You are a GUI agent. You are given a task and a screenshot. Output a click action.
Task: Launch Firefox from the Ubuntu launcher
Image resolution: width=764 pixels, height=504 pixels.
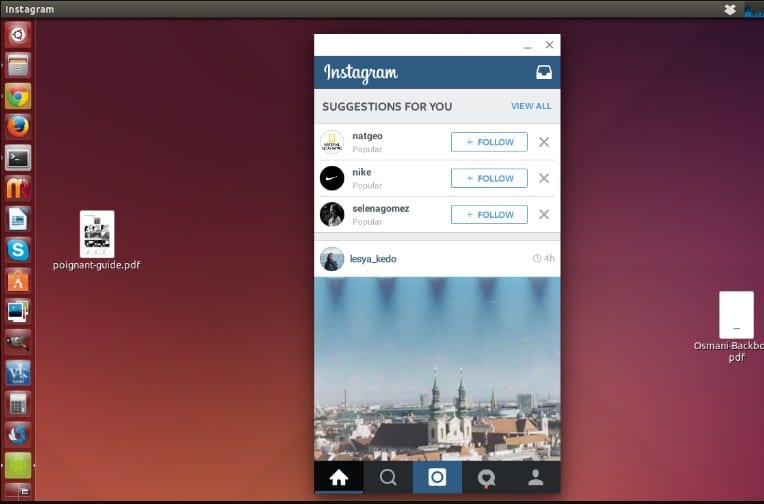click(18, 127)
